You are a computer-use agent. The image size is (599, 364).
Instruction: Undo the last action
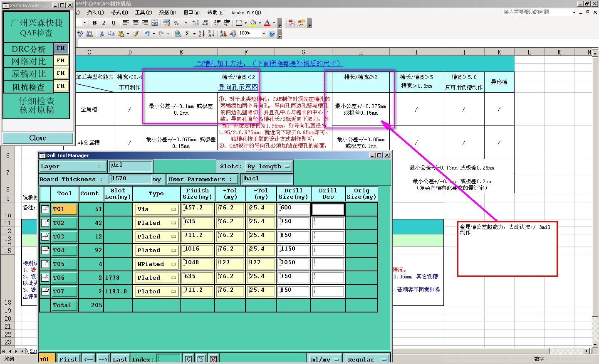click(147, 34)
